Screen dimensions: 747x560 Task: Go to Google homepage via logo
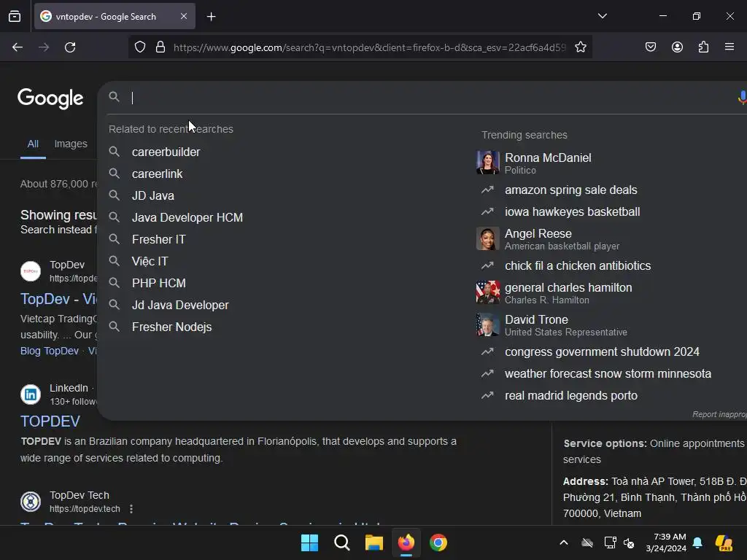[50, 98]
